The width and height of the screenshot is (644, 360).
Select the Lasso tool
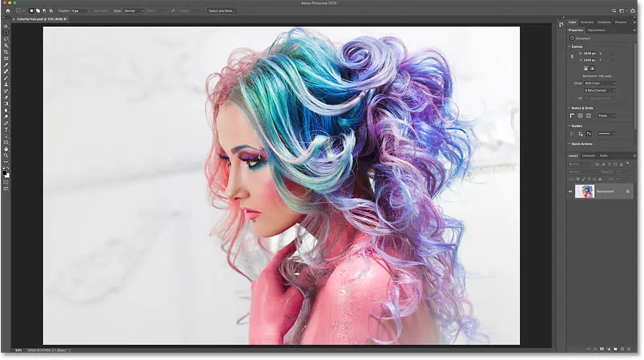6,39
